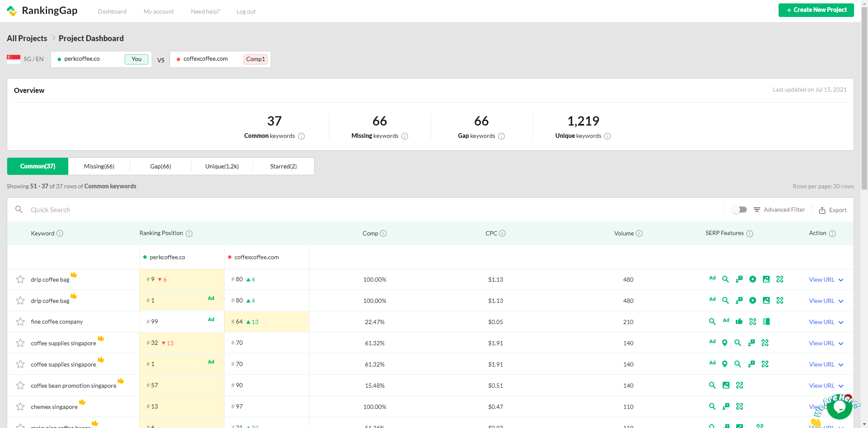This screenshot has height=428, width=868.
Task: Click thumbs-up SERP icon in fine coffee company row
Action: point(739,322)
